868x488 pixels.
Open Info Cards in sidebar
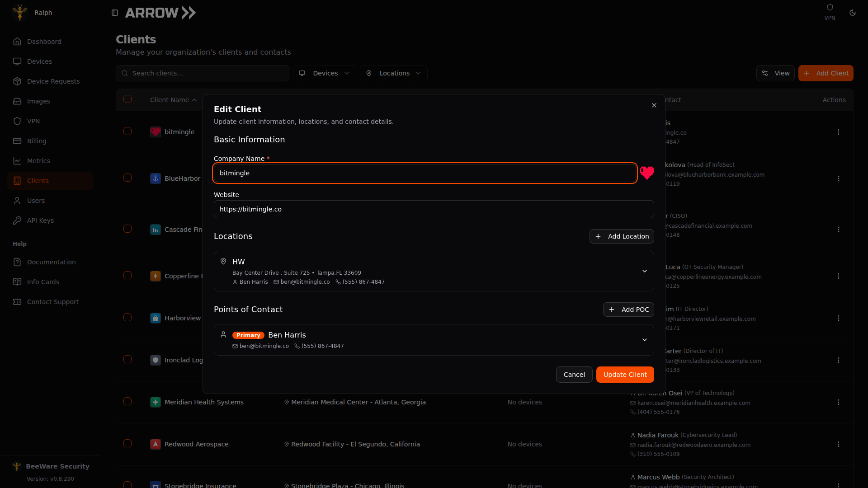[x=51, y=282]
